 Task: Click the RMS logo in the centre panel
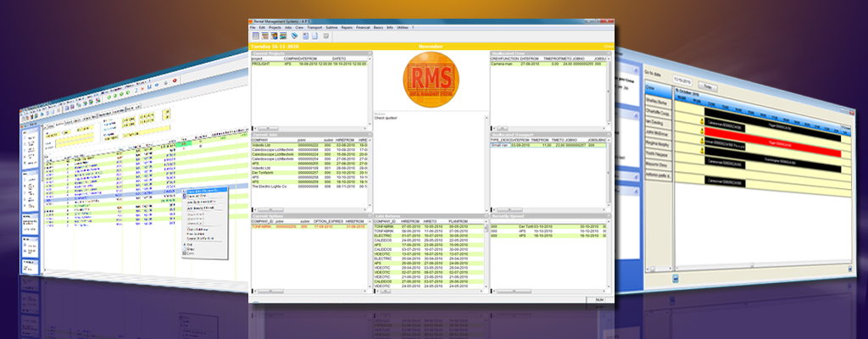[431, 78]
